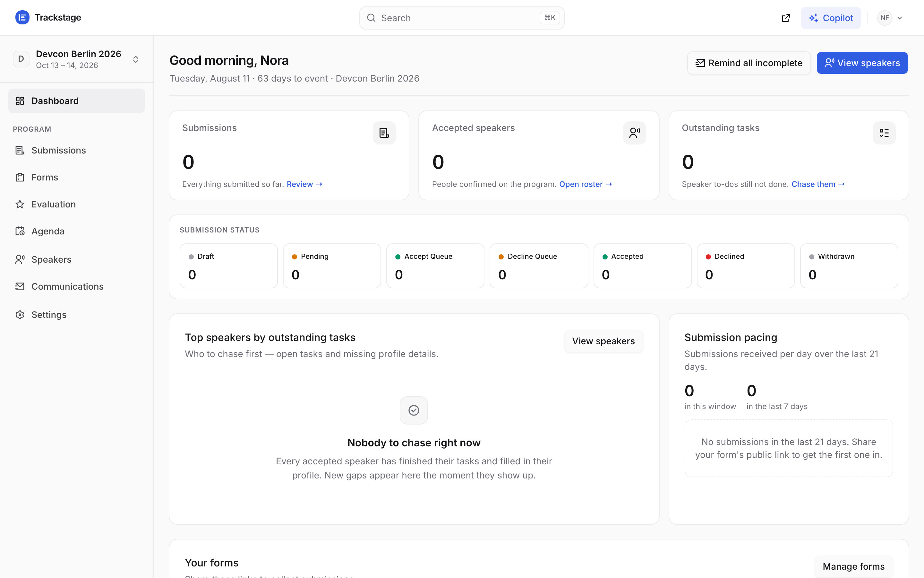Screen dimensions: 924x578
Task: Click the Accepted speakers card icon
Action: click(x=634, y=133)
